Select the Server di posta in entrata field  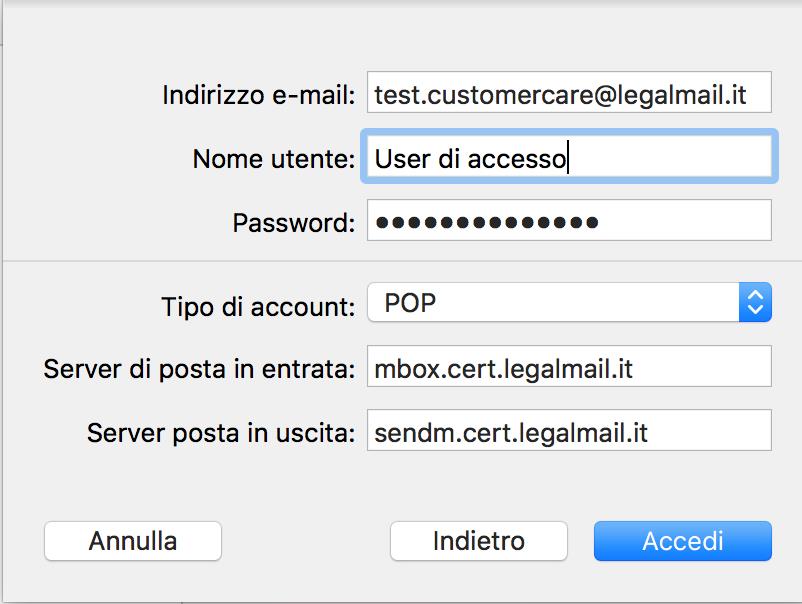click(x=568, y=367)
